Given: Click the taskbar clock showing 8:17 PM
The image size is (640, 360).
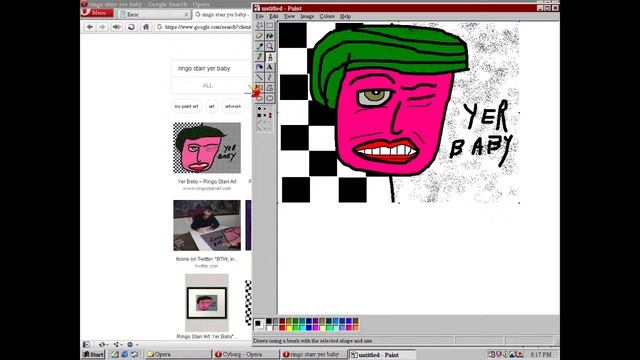Looking at the screenshot, I should [x=541, y=355].
